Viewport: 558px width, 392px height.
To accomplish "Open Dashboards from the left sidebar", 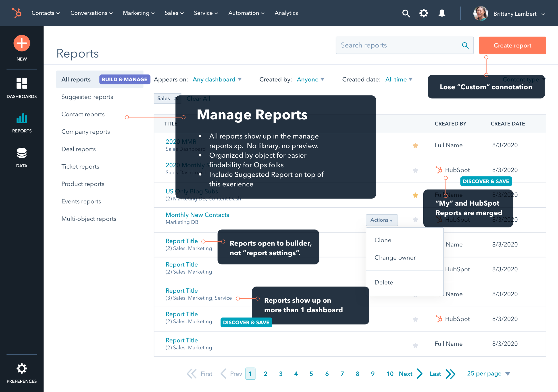I will tap(22, 83).
